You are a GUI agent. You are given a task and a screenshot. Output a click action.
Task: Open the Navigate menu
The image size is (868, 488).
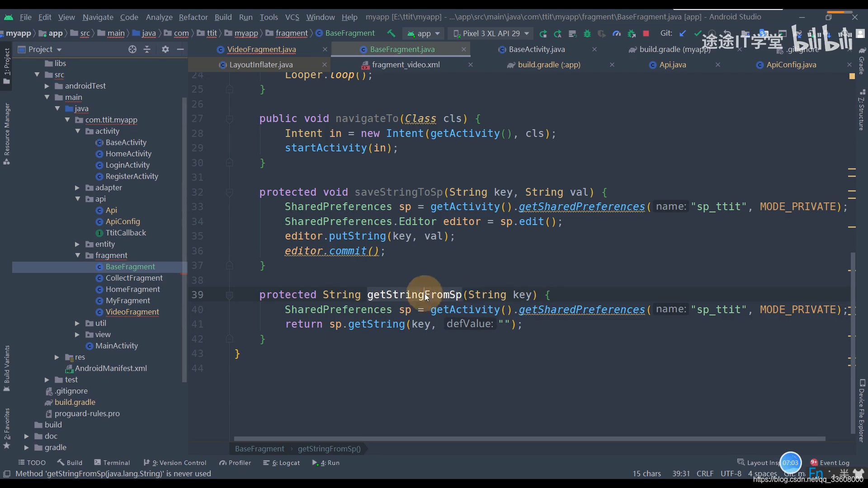click(98, 17)
